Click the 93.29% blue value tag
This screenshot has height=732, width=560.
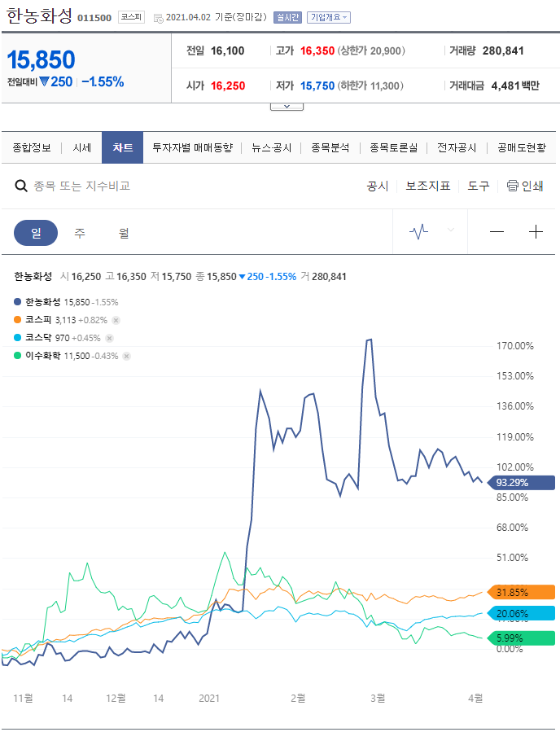point(521,483)
